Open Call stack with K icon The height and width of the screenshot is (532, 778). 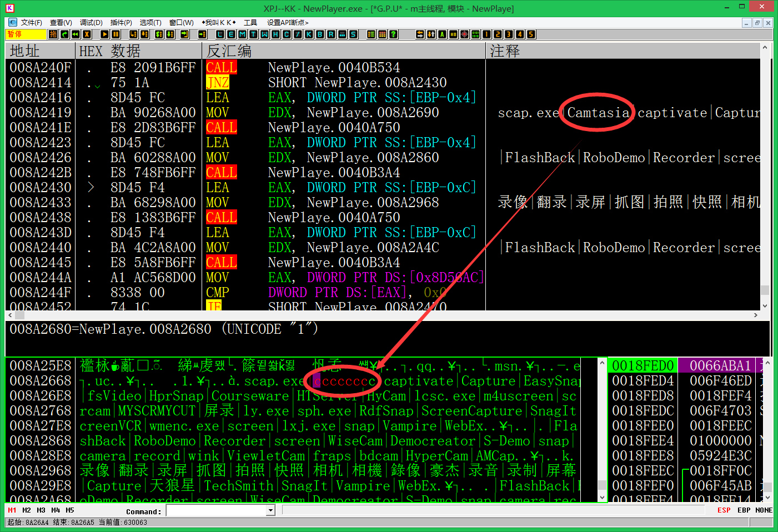[x=309, y=34]
